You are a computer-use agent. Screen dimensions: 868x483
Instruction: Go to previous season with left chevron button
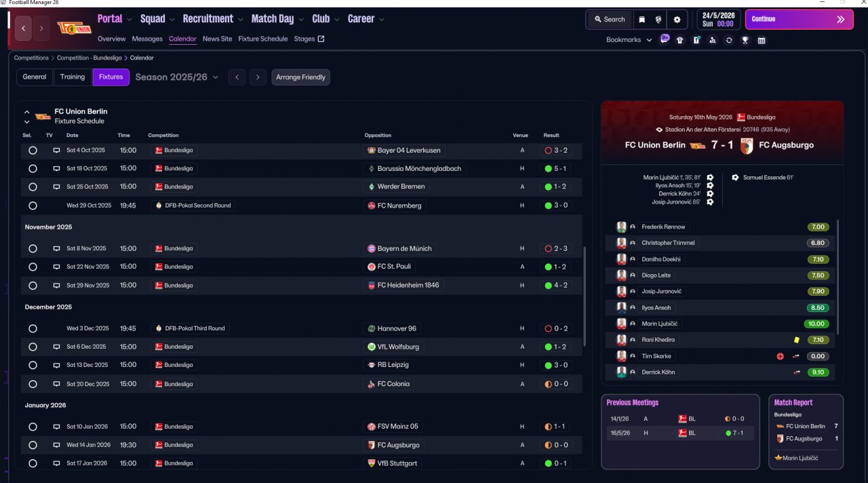click(x=237, y=77)
